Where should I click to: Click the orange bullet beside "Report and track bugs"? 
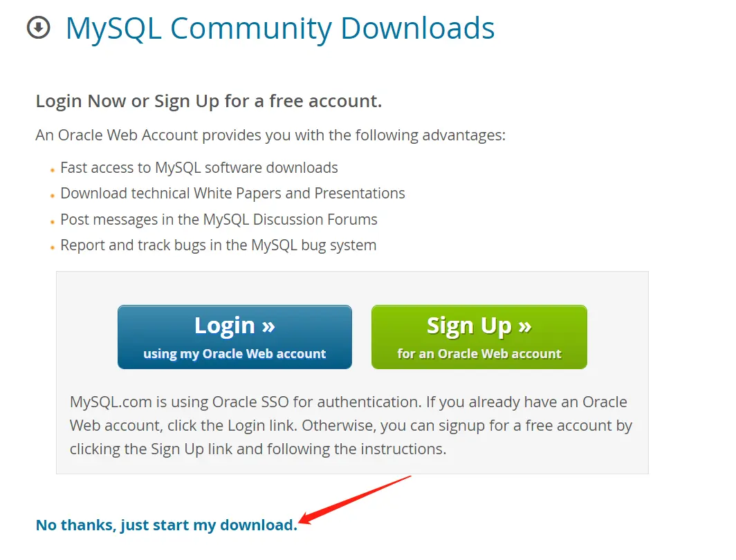(x=53, y=248)
